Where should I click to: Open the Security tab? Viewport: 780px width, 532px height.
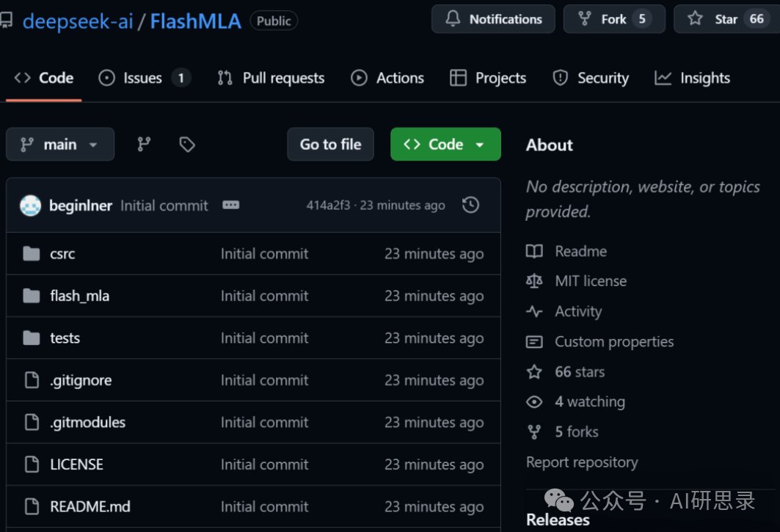[591, 78]
